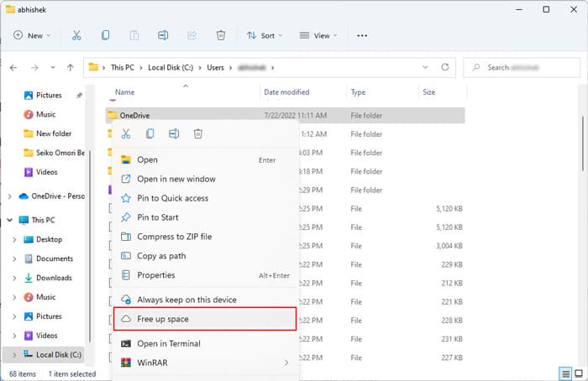Screen dimensions: 588x381
Task: Select Downloads under This PC
Action: coord(48,278)
